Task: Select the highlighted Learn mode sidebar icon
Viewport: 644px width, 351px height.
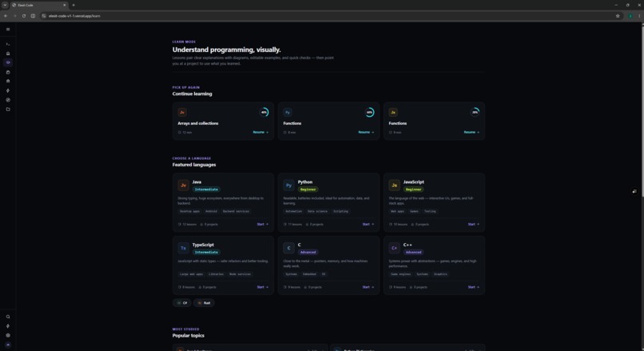Action: [x=8, y=62]
